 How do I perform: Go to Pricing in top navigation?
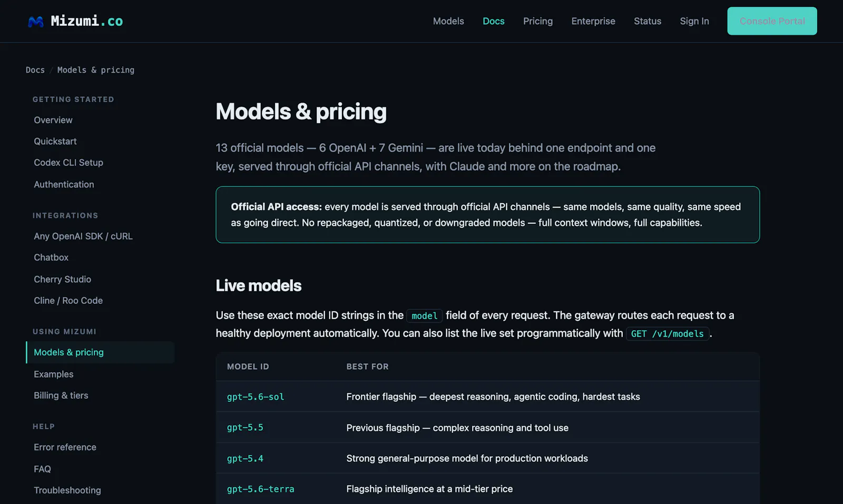(538, 21)
